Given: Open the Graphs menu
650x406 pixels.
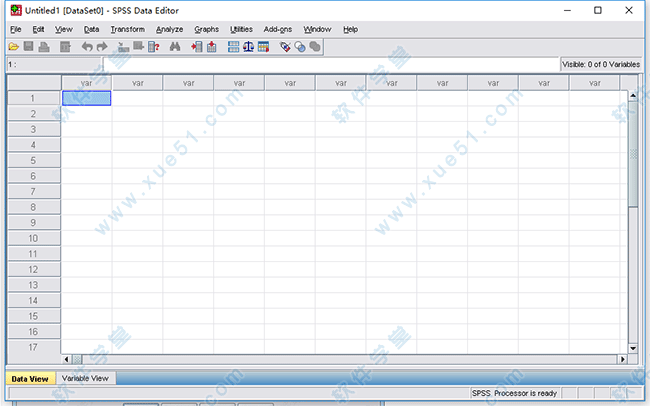Looking at the screenshot, I should [x=206, y=29].
